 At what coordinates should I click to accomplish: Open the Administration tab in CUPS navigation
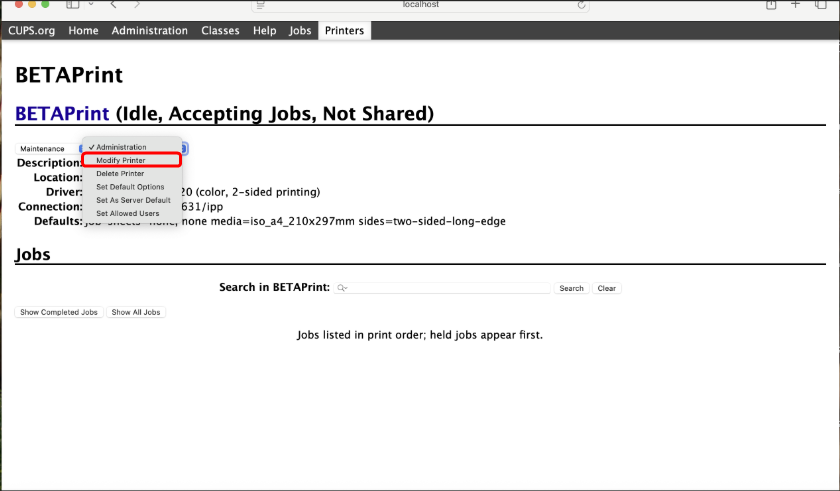pyautogui.click(x=149, y=31)
